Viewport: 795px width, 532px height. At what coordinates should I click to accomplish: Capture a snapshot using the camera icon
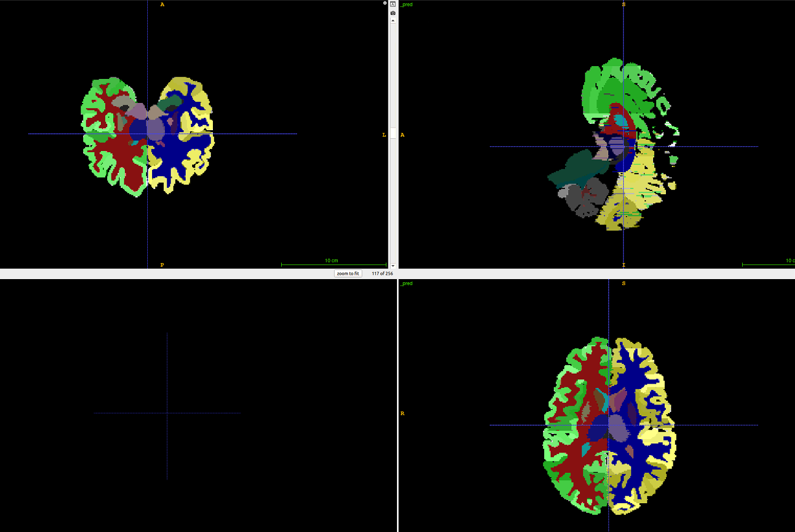point(393,12)
